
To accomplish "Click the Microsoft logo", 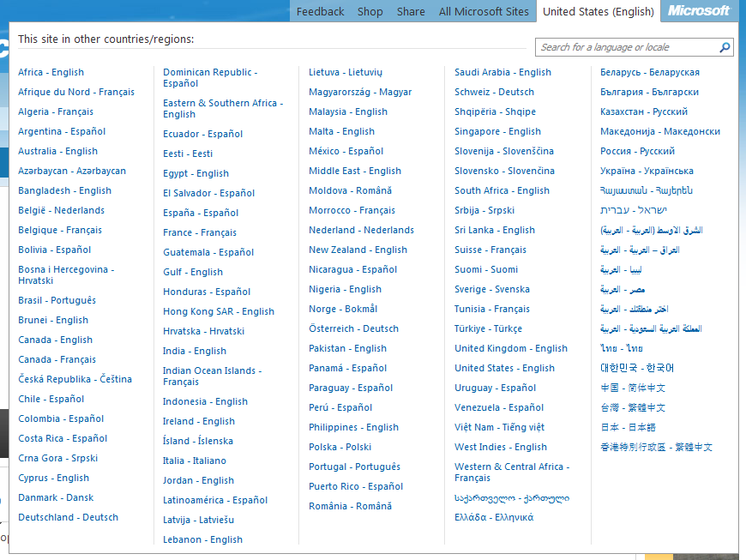I will click(x=699, y=11).
